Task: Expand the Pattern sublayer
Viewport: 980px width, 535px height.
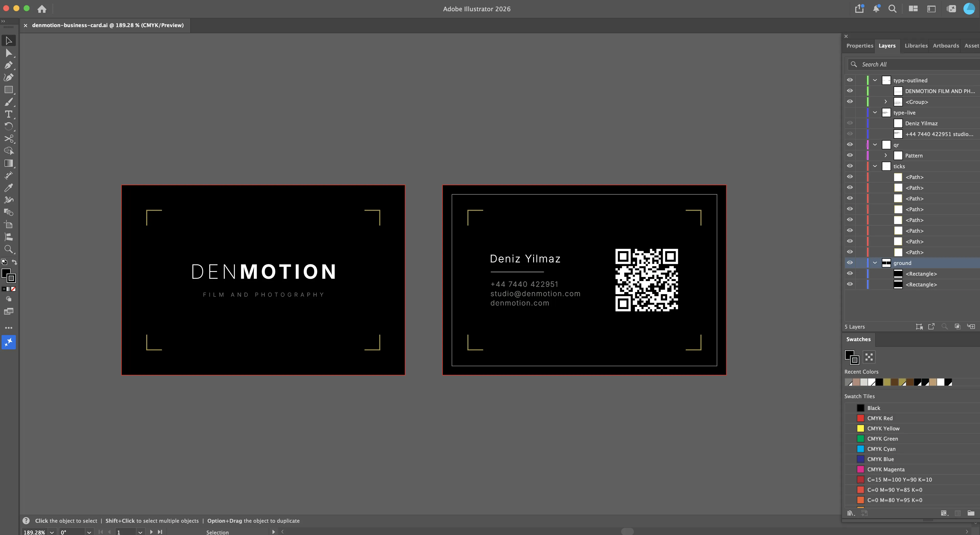Action: click(x=886, y=155)
